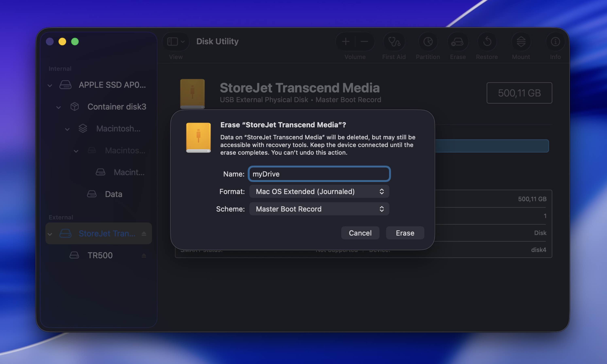Image resolution: width=607 pixels, height=364 pixels.
Task: Collapse the Container disk3 chevron
Action: point(58,107)
